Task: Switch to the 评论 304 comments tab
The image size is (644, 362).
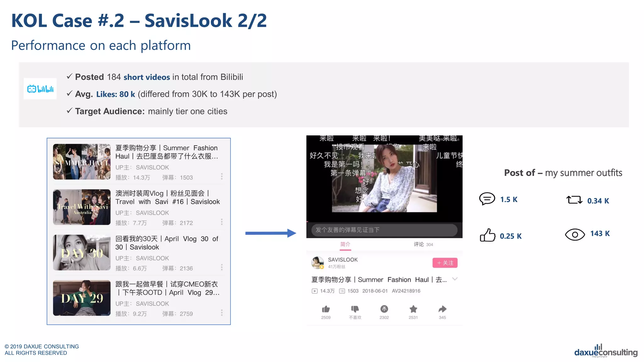Action: click(423, 244)
